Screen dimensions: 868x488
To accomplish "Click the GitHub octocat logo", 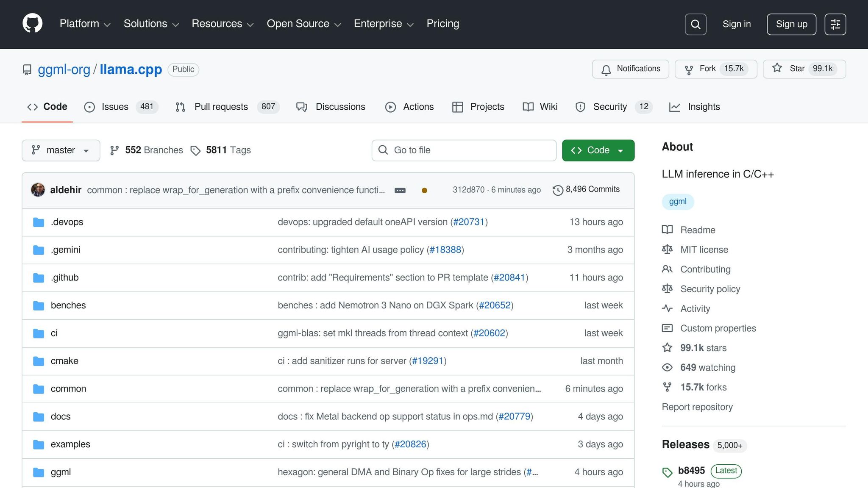I will pyautogui.click(x=32, y=23).
